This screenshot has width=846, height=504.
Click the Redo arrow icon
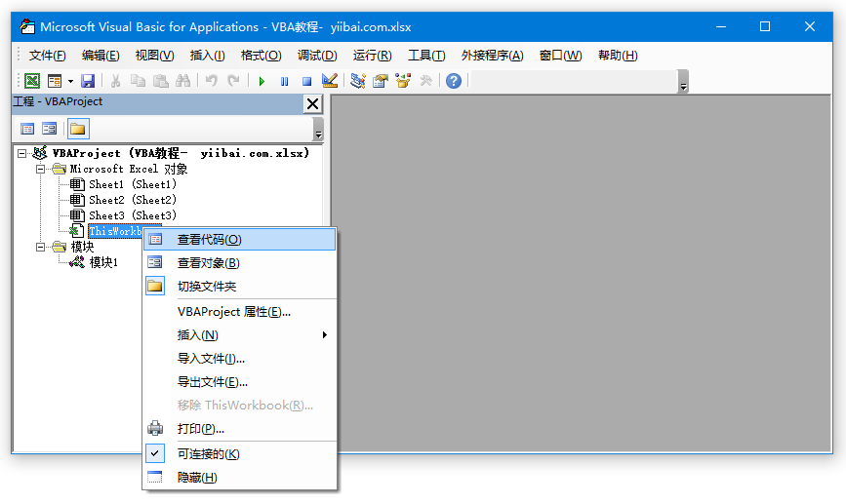click(x=233, y=81)
